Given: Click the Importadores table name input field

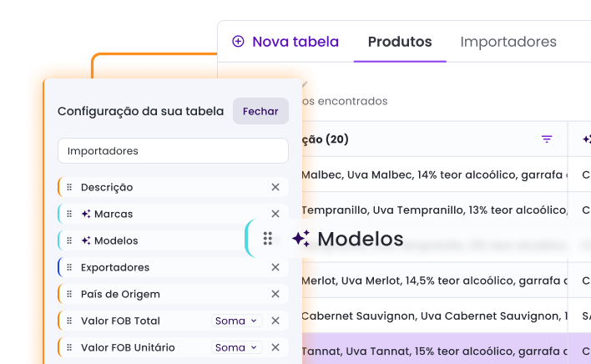Looking at the screenshot, I should (x=173, y=151).
